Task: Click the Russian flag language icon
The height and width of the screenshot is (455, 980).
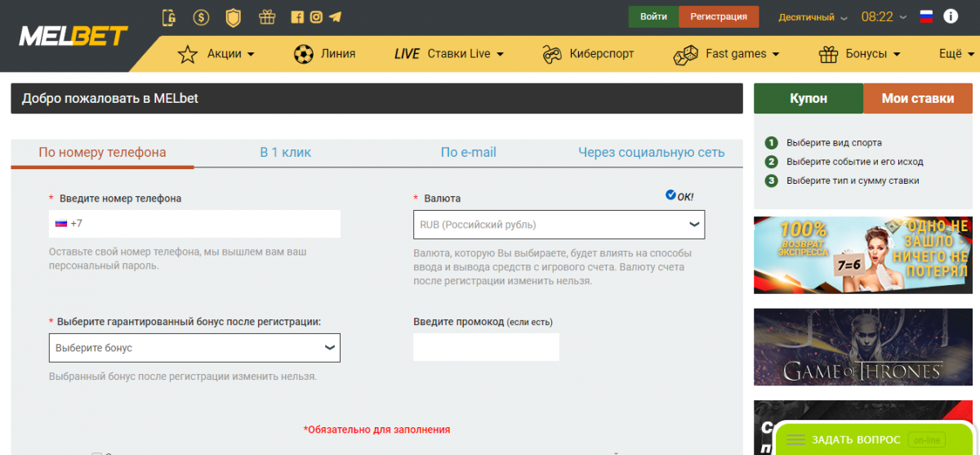Action: coord(926,16)
